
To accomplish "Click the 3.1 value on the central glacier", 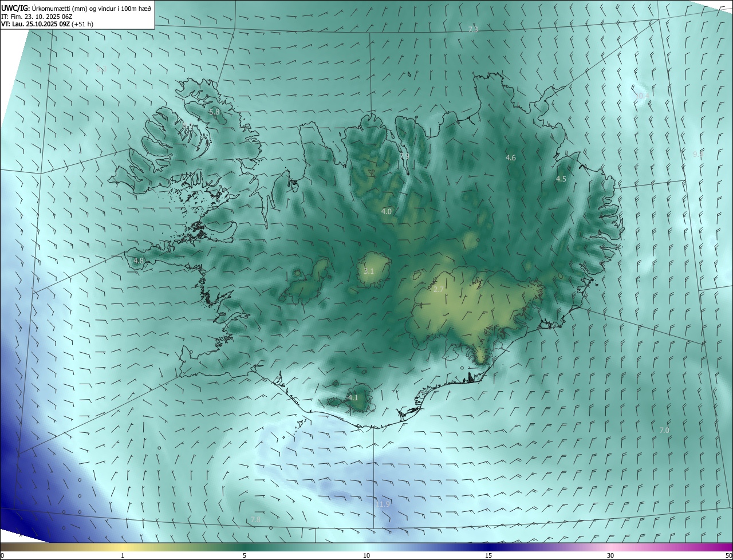I will pyautogui.click(x=369, y=271).
